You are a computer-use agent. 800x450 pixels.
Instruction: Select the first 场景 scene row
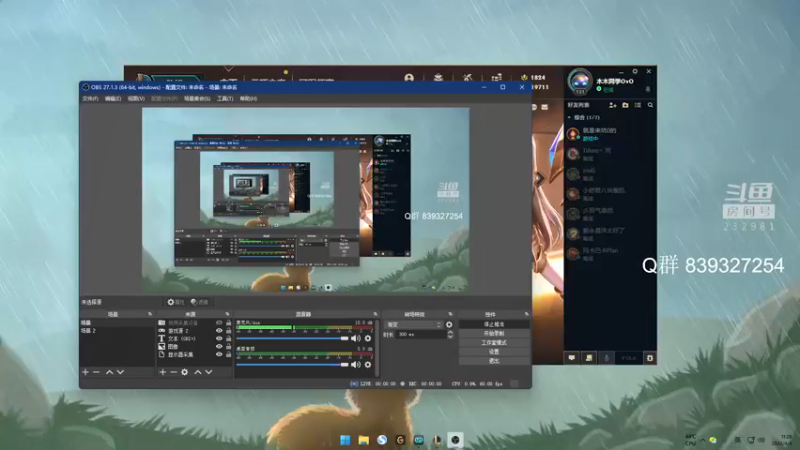117,323
